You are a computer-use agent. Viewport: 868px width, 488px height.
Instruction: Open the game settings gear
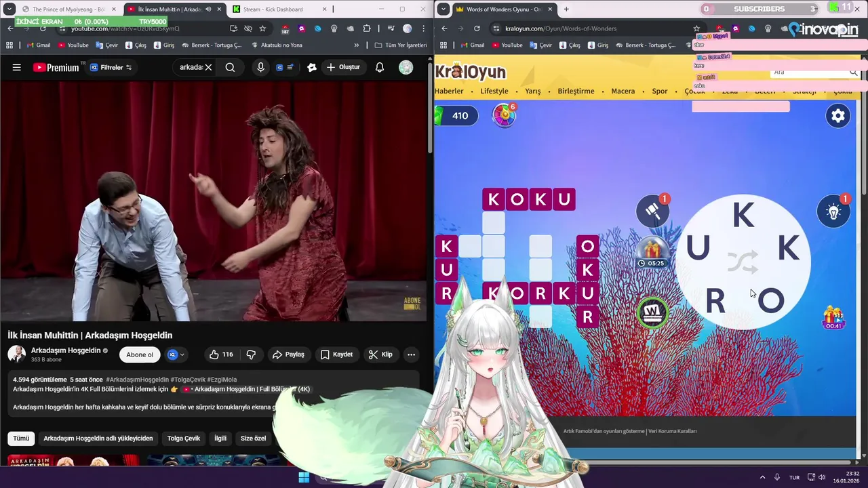click(x=838, y=116)
